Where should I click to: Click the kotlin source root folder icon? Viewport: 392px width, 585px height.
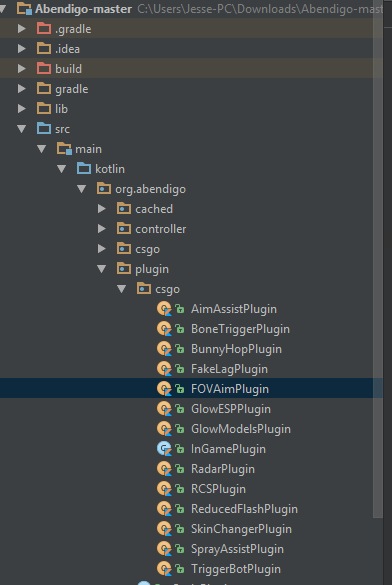(84, 169)
